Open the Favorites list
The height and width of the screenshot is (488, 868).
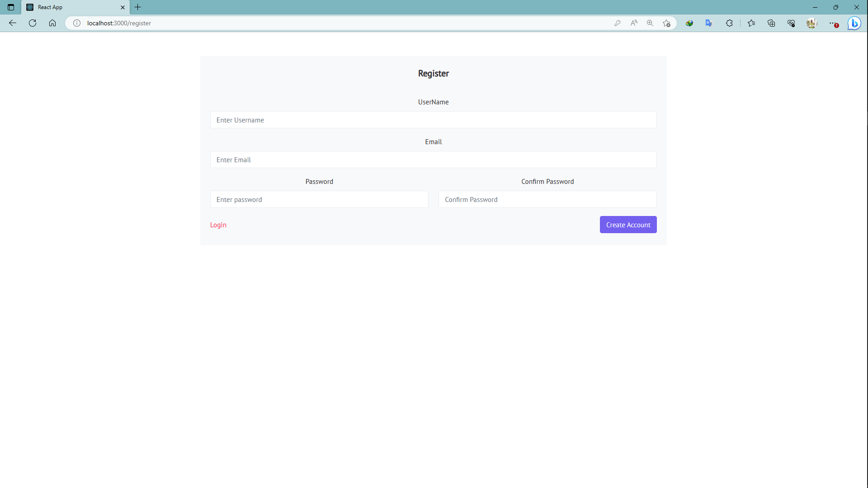[751, 23]
